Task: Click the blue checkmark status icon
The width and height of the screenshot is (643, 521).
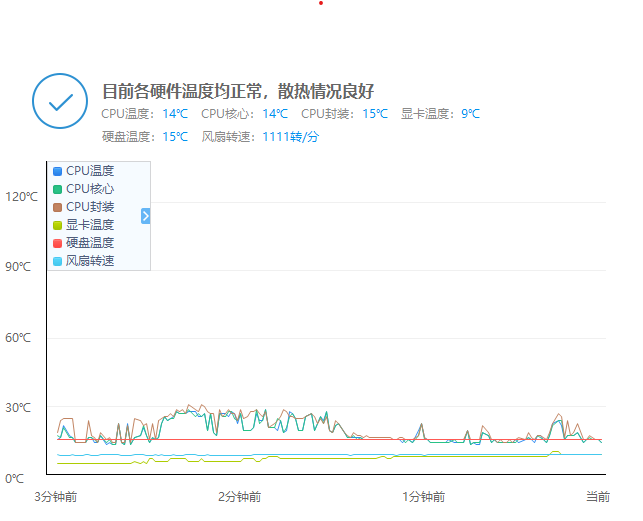Action: [x=60, y=101]
